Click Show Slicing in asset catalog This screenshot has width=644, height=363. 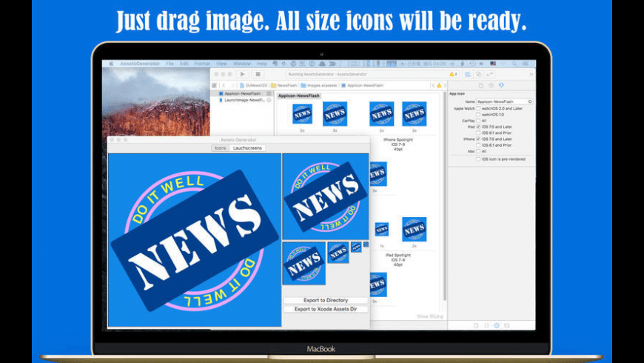(x=430, y=316)
